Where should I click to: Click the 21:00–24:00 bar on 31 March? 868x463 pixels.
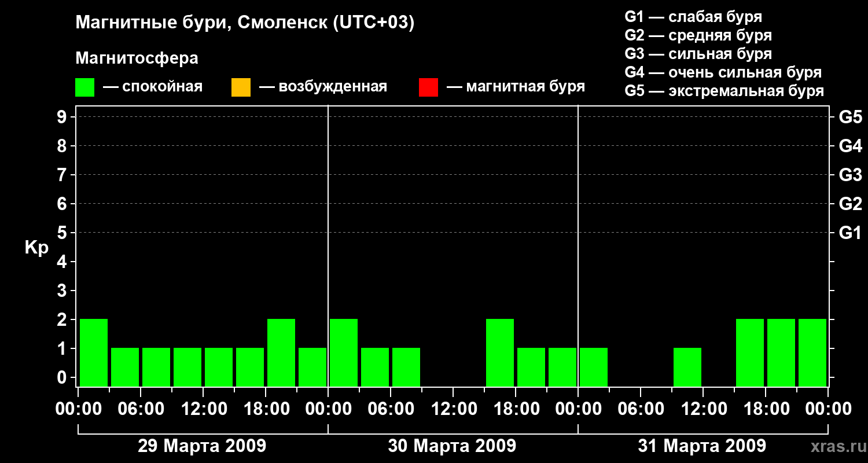tap(812, 352)
